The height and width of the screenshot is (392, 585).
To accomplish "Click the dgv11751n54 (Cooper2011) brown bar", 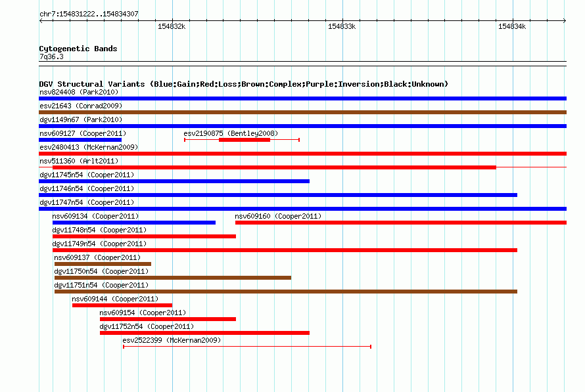I will point(286,292).
